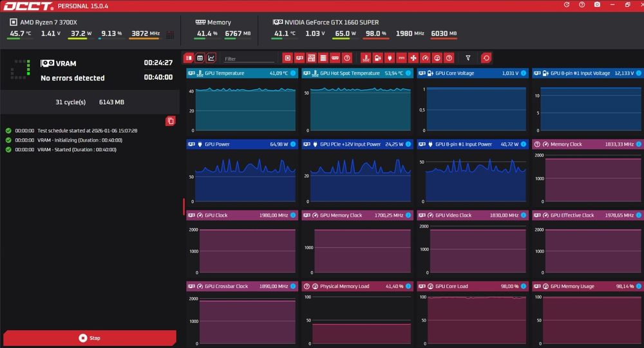Viewport: 644px width, 348px height.
Task: Select the graph layout view icon
Action: coord(211,58)
